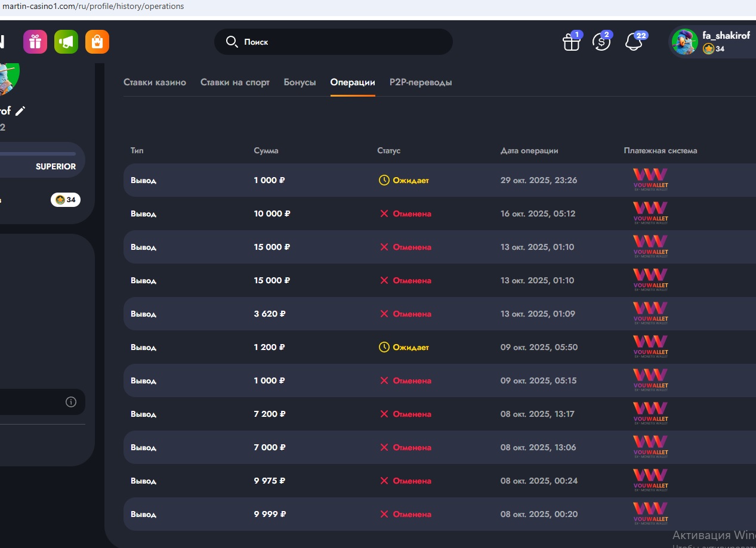Open the gift rewards icon with badge 1
The height and width of the screenshot is (548, 756).
[572, 42]
